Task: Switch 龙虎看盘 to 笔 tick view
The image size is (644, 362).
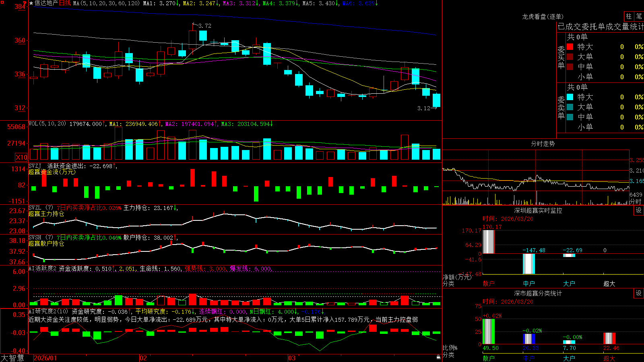Action: pos(639,16)
